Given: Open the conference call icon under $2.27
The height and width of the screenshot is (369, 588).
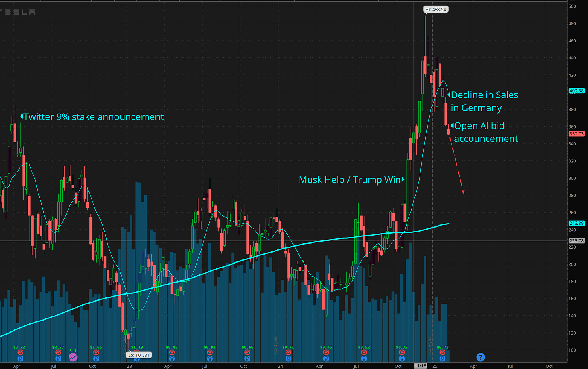Looking at the screenshot, I should point(58,352).
